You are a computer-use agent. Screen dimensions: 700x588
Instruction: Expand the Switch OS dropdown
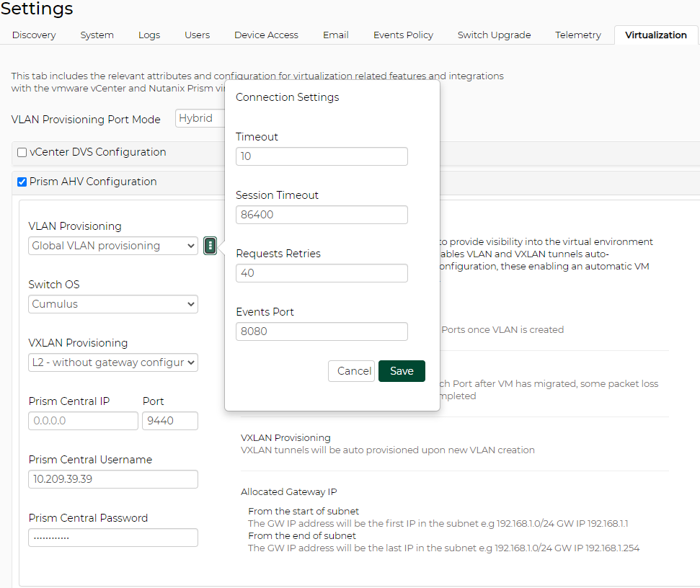coord(113,304)
